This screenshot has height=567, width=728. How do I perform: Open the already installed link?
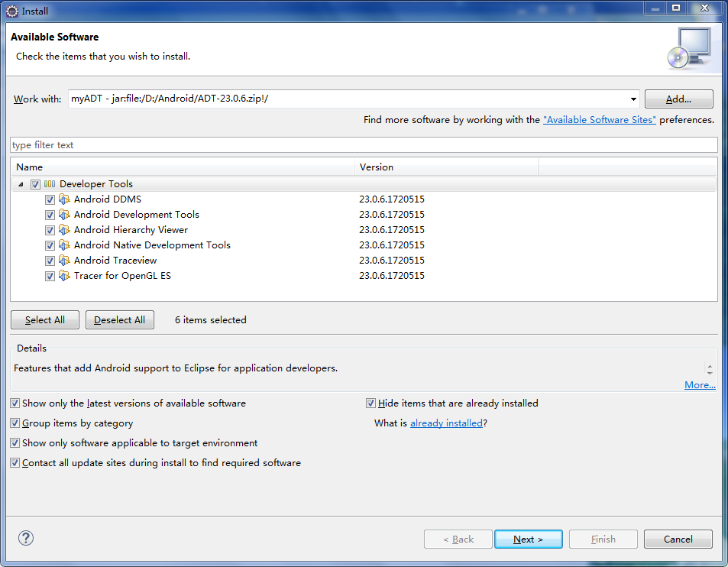click(447, 423)
